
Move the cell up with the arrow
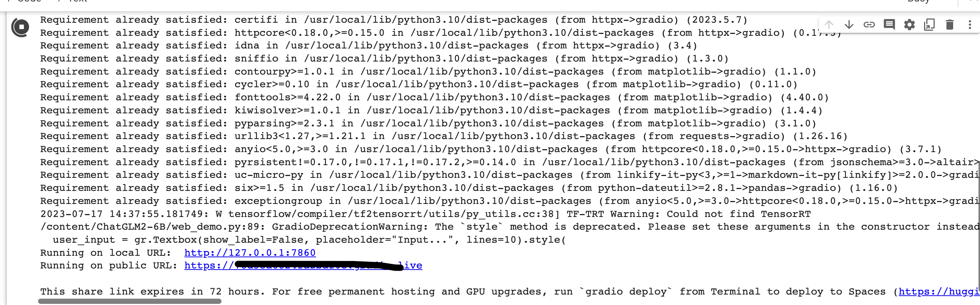(829, 25)
